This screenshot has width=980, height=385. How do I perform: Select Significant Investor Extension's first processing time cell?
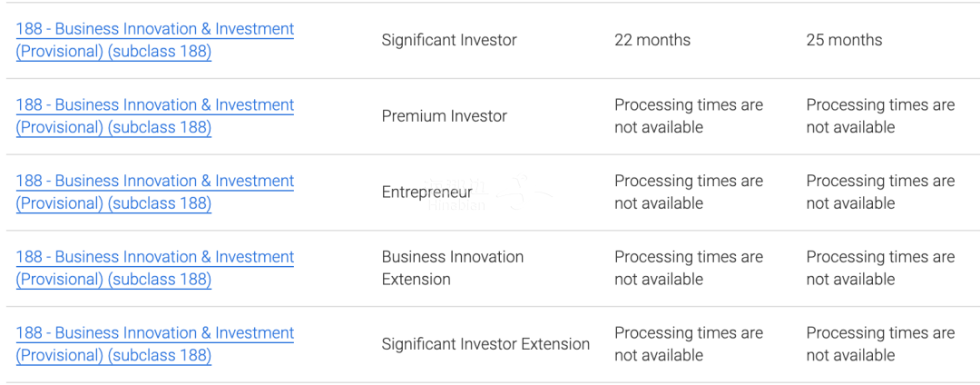coord(689,344)
